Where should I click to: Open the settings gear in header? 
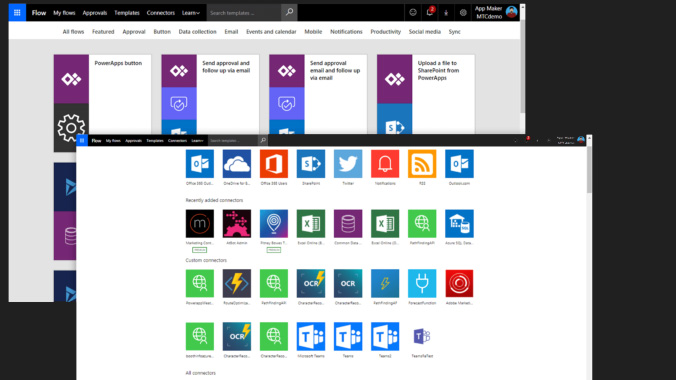[463, 13]
